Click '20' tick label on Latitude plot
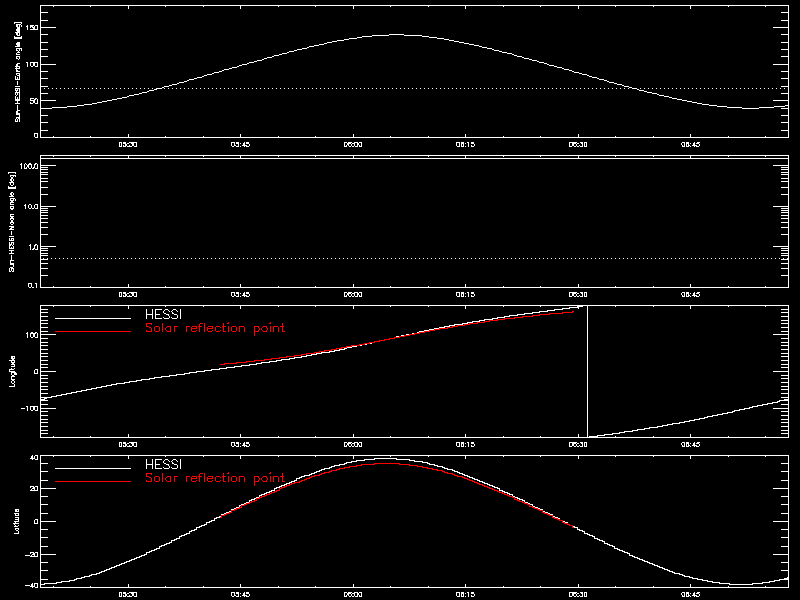The width and height of the screenshot is (800, 600). (x=35, y=489)
